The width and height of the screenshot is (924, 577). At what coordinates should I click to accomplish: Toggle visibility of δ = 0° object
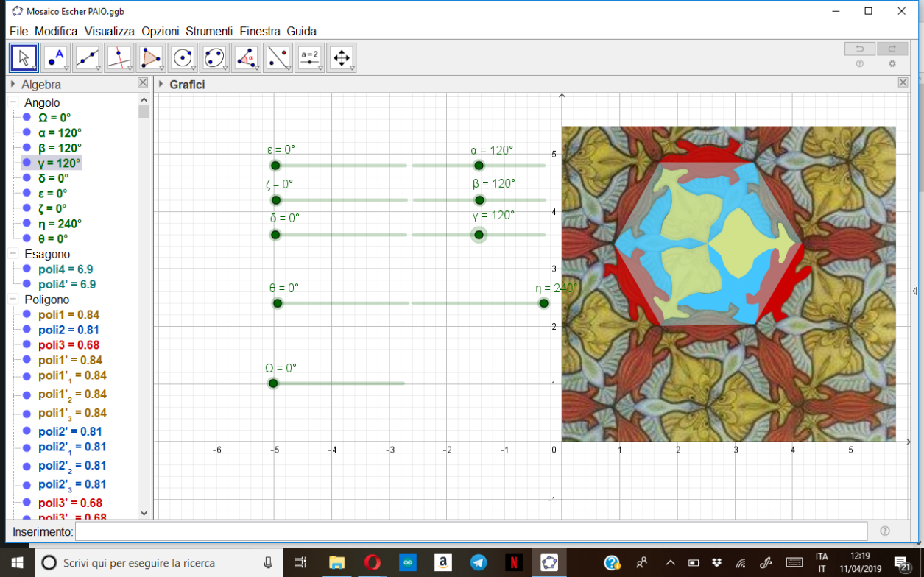tap(27, 178)
